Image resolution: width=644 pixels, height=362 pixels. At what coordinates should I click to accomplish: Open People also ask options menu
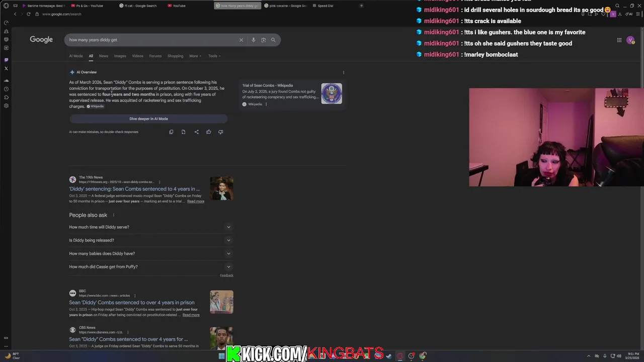point(113,215)
